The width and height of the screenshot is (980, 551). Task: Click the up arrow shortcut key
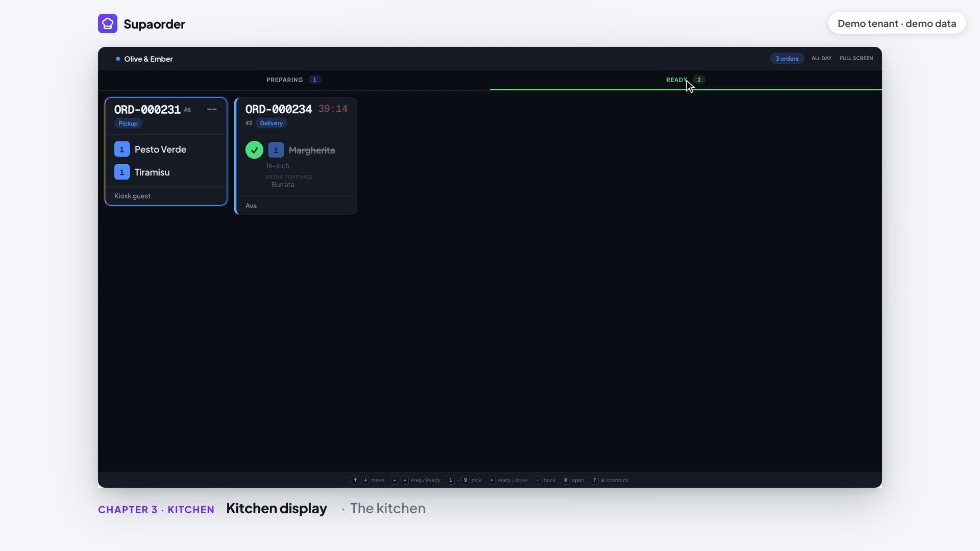click(355, 480)
